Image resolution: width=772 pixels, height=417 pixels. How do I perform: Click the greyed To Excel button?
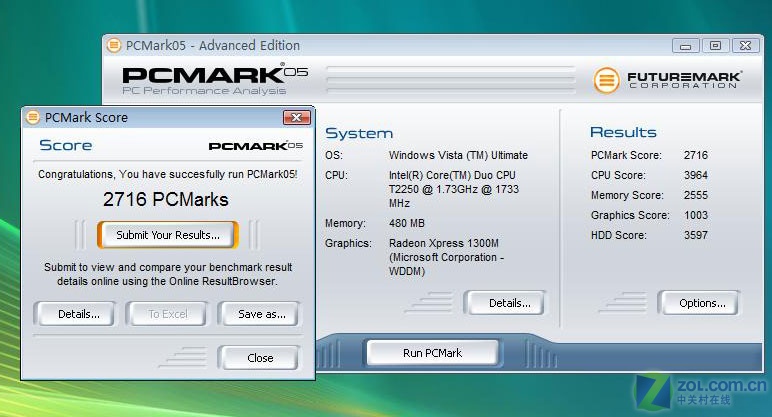point(166,314)
